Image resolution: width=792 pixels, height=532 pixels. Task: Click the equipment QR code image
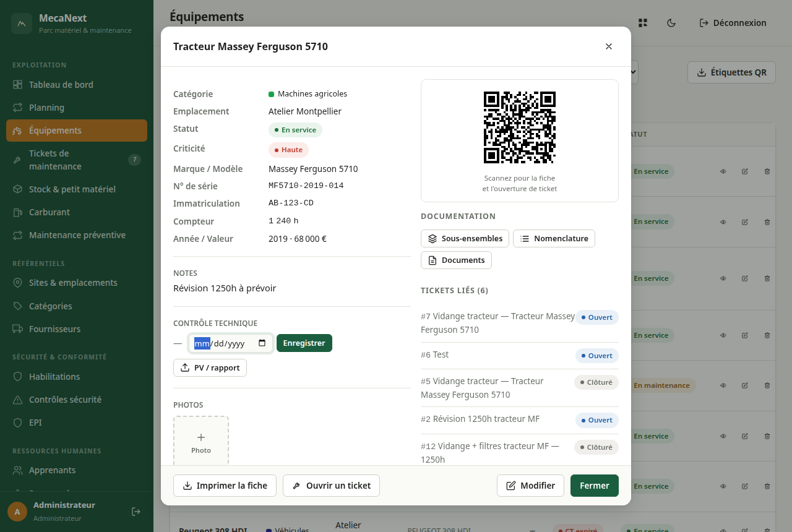pyautogui.click(x=520, y=127)
